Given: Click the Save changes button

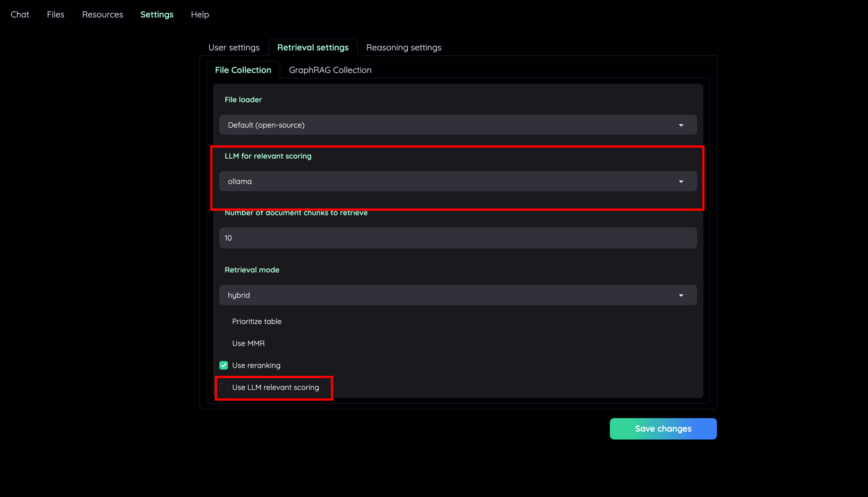Looking at the screenshot, I should 663,429.
